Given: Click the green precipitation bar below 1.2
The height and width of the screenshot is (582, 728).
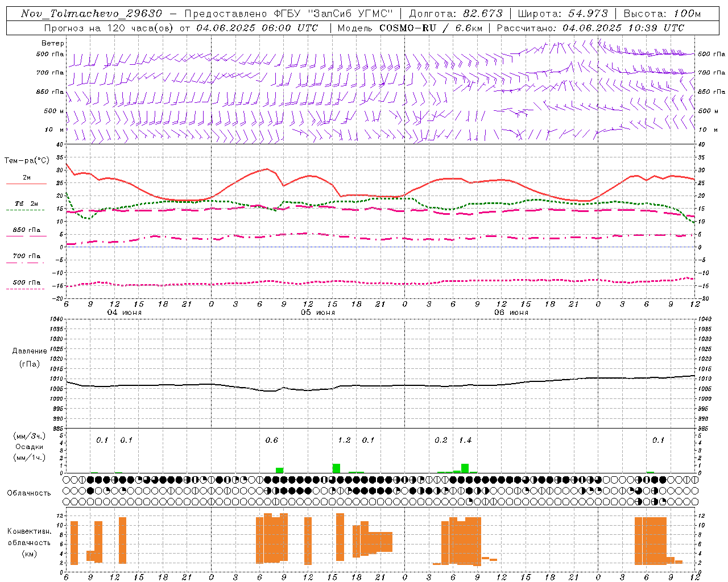Looking at the screenshot, I should tap(336, 468).
